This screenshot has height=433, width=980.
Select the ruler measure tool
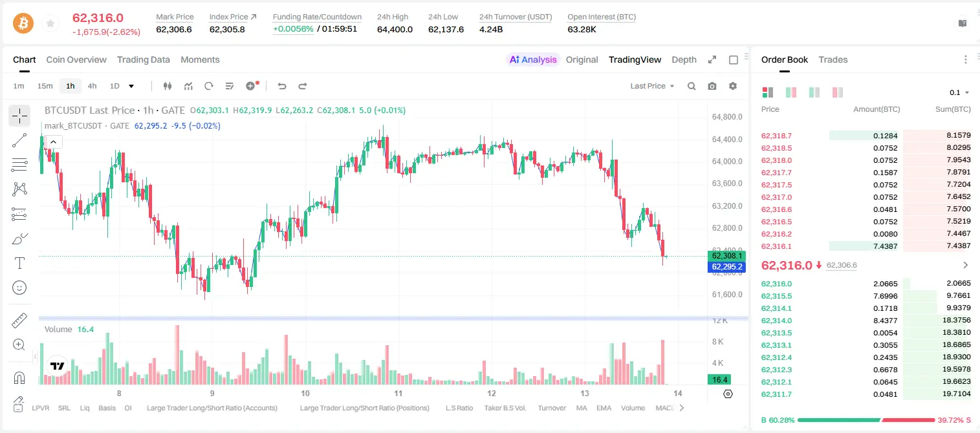tap(19, 321)
